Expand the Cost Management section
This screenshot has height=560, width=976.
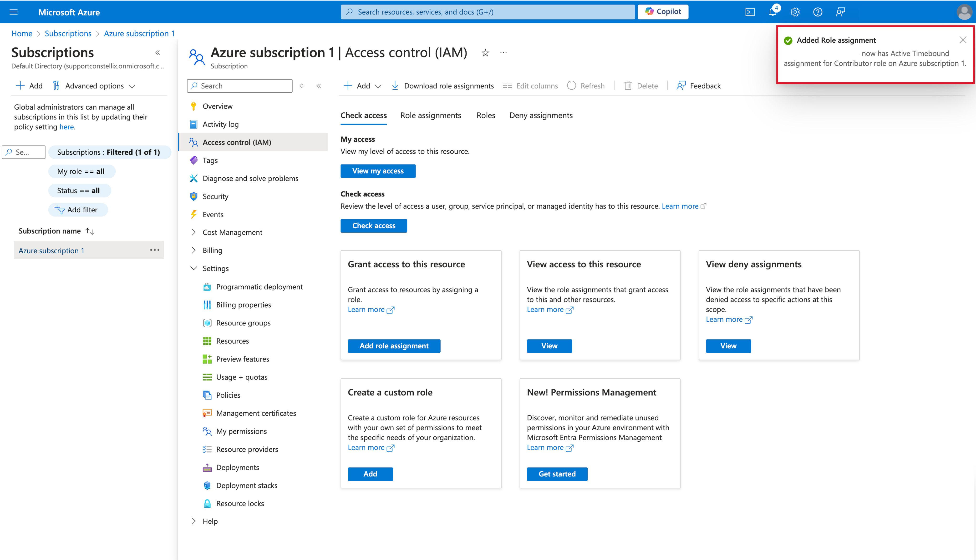tap(193, 232)
